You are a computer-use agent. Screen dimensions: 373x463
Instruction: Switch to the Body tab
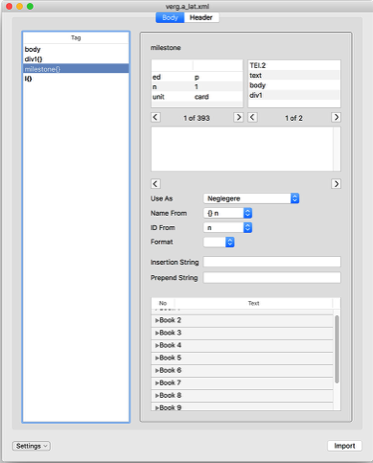170,18
